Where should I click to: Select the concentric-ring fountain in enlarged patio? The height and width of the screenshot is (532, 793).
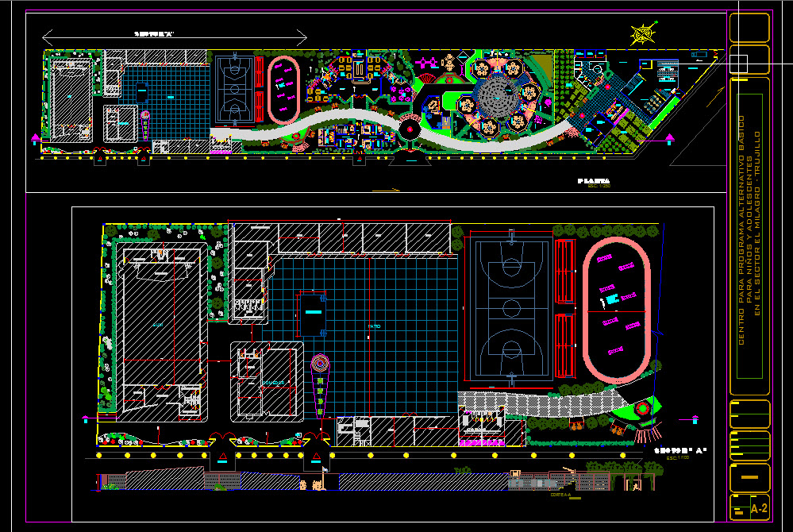[320, 363]
